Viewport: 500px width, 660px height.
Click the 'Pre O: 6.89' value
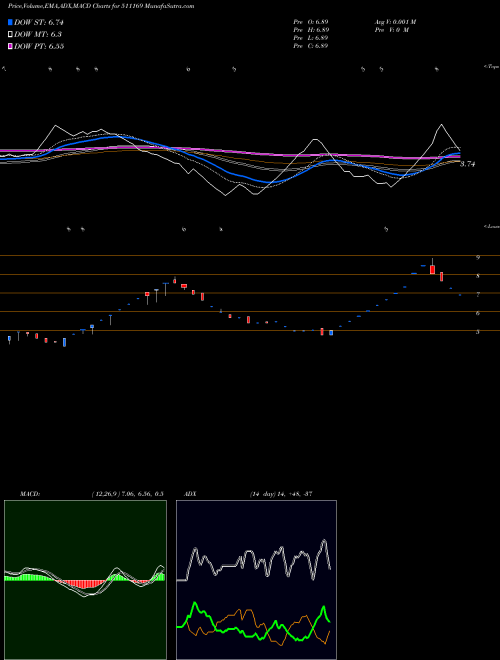click(x=311, y=22)
